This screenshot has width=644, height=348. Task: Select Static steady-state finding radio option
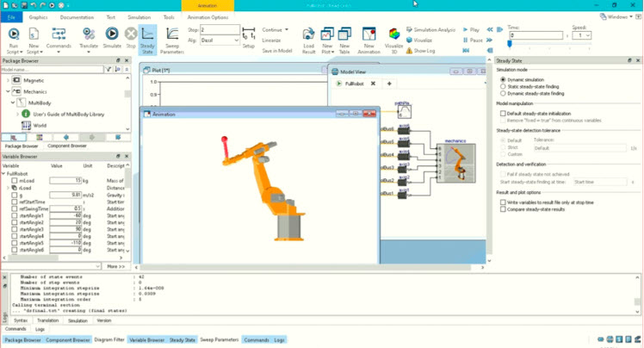pyautogui.click(x=503, y=86)
